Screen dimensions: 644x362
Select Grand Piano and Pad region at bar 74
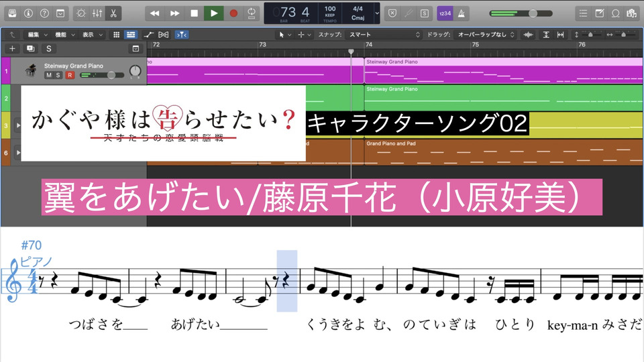pyautogui.click(x=504, y=152)
